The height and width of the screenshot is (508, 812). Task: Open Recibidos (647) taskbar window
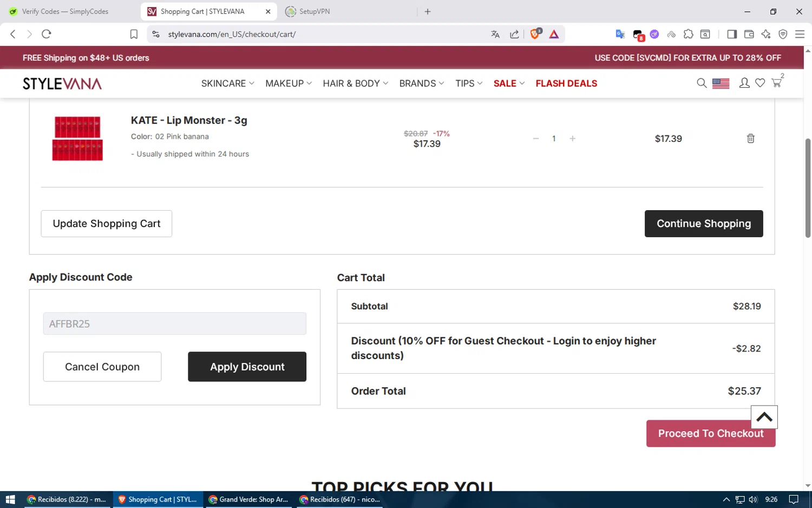click(x=340, y=499)
